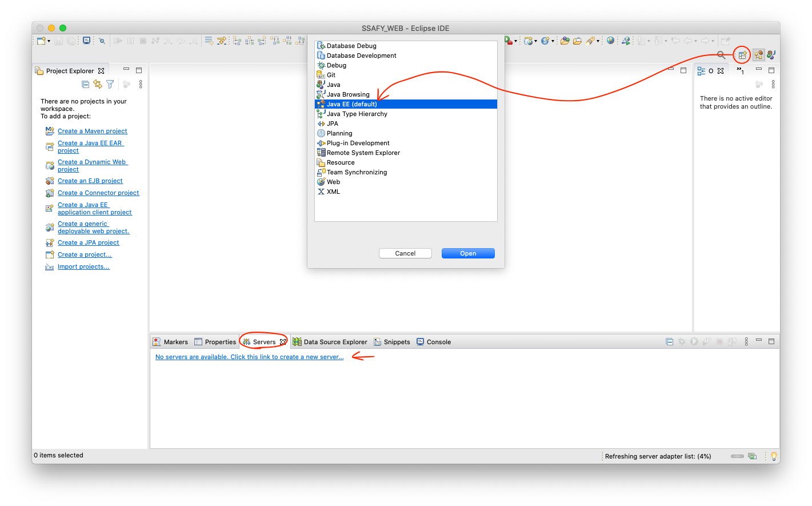Click progress bar in status bar

[x=737, y=456]
